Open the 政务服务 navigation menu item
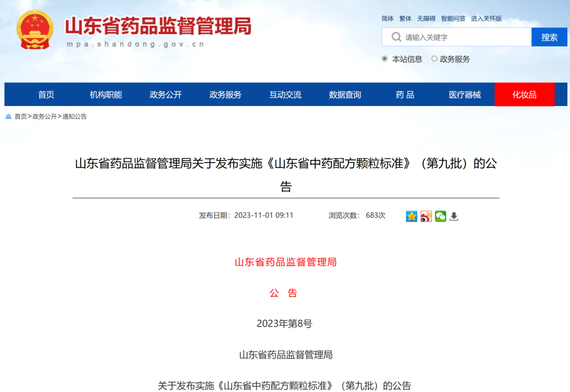Viewport: 570px width, 392px height. click(225, 95)
